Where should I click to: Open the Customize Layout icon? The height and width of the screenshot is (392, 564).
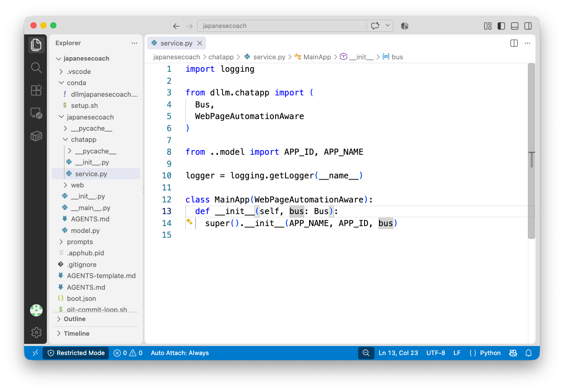(x=487, y=26)
